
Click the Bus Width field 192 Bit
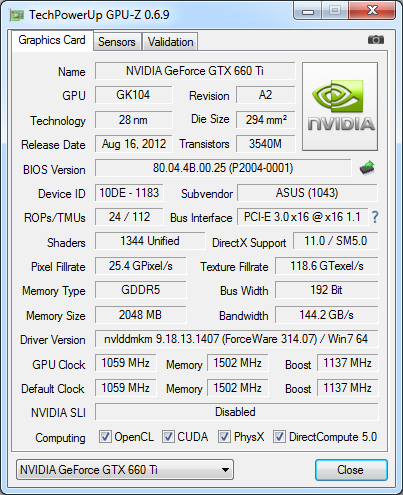(x=327, y=290)
